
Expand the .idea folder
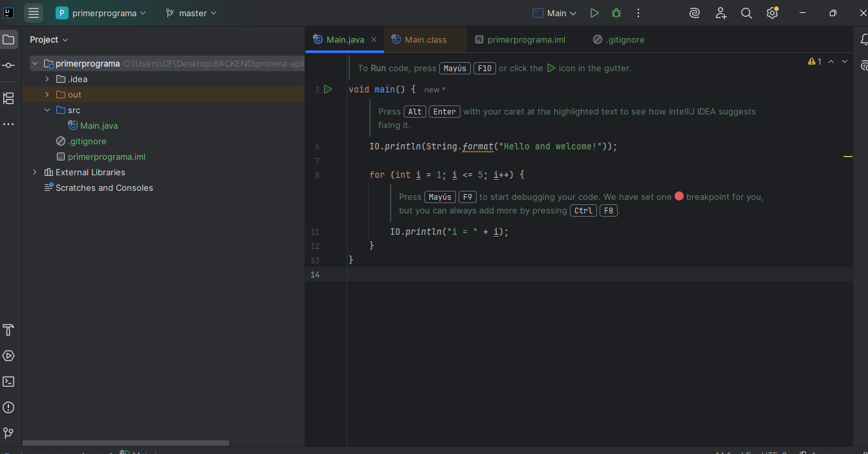(47, 79)
